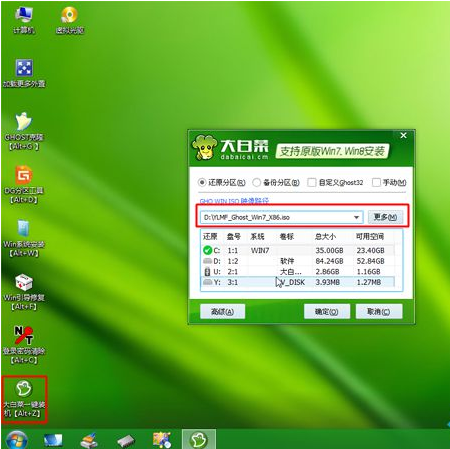Click the disk drive taskbar icon

coord(126,441)
